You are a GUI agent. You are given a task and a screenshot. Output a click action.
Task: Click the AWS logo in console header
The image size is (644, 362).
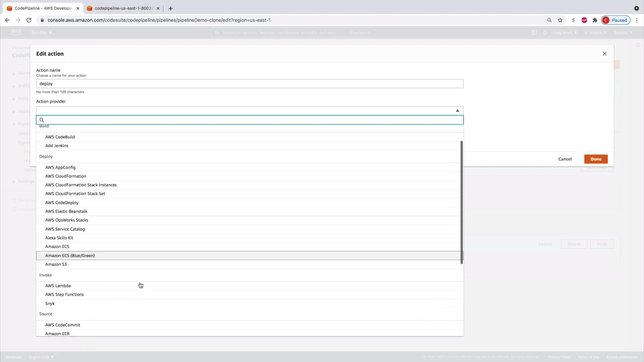pos(16,32)
